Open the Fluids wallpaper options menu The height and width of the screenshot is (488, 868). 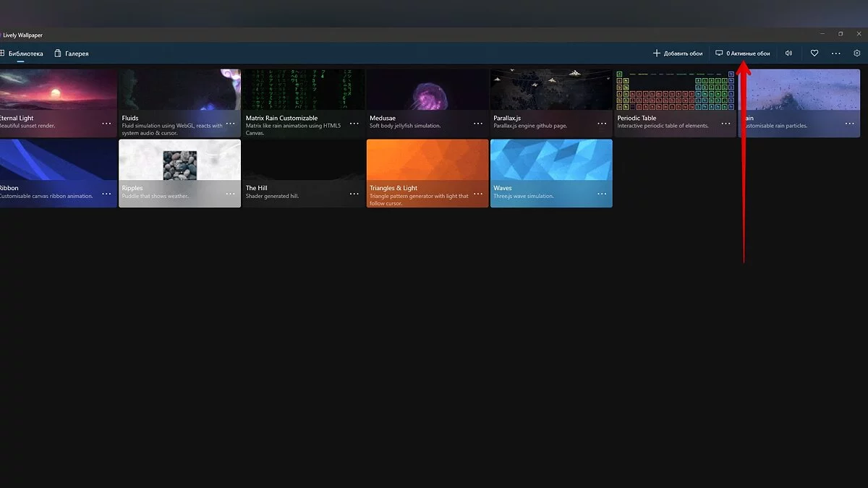pos(231,124)
